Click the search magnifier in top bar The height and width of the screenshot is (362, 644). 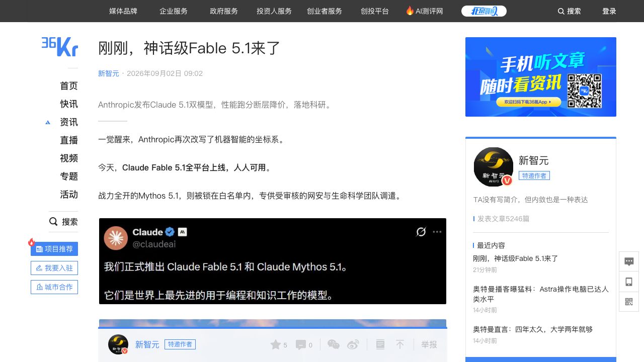coord(561,11)
